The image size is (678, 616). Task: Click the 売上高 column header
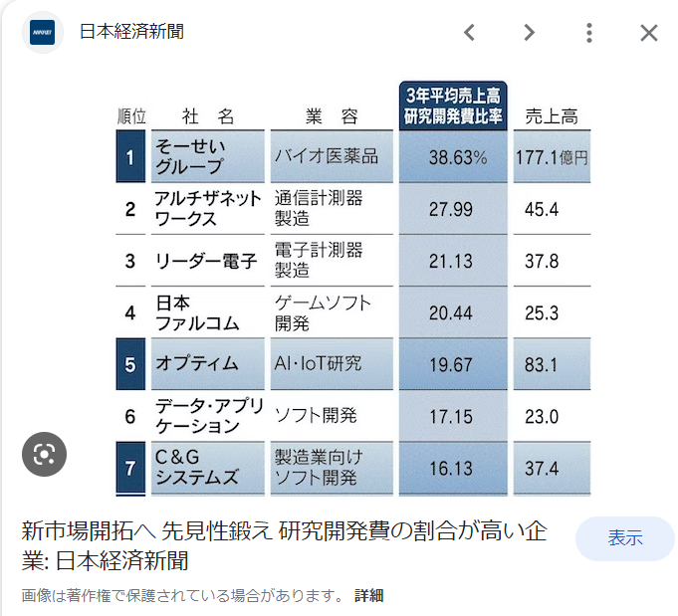pyautogui.click(x=552, y=116)
